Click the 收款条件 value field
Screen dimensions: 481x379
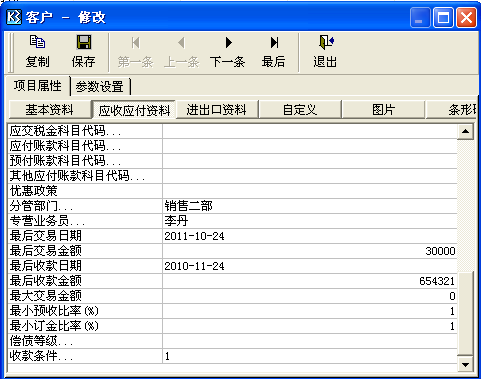point(310,356)
